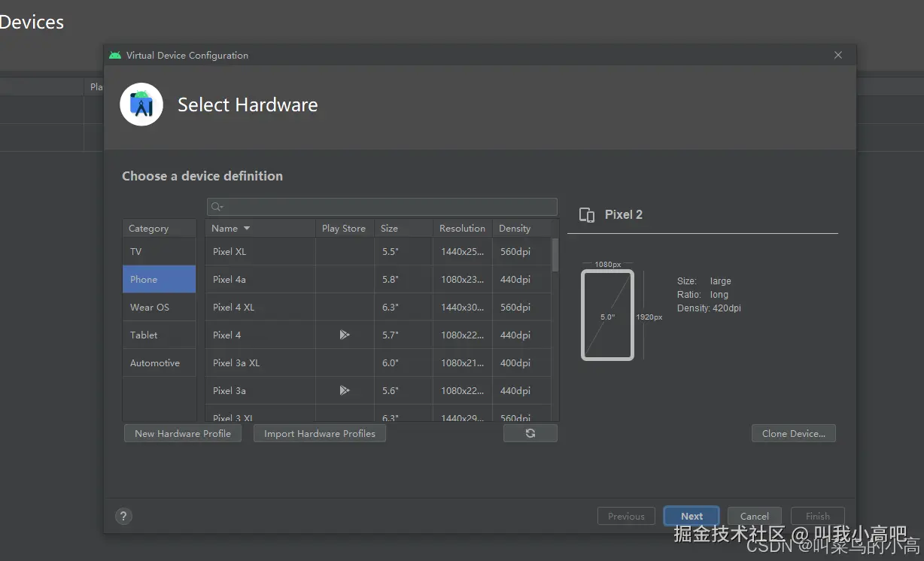Click the 400dpi density cell
924x561 pixels.
click(521, 362)
